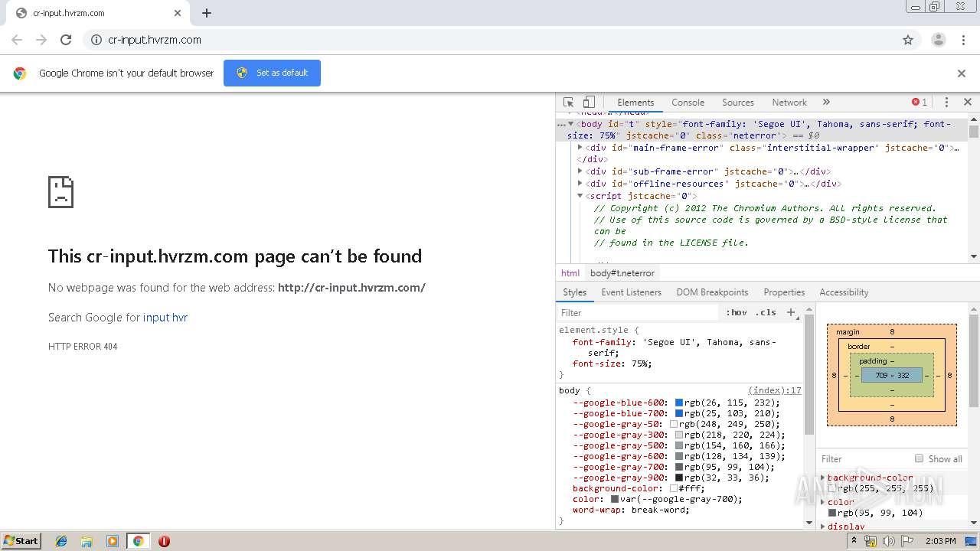This screenshot has height=551, width=980.
Task: Open Action Center flag tray icon
Action: pos(907,541)
